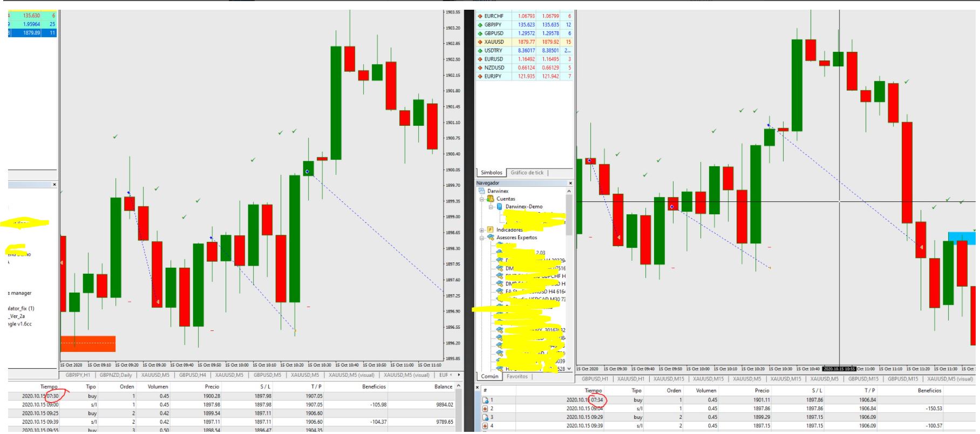Collapse the Asesores Expertos node
The image size is (980, 434).
pyautogui.click(x=482, y=238)
